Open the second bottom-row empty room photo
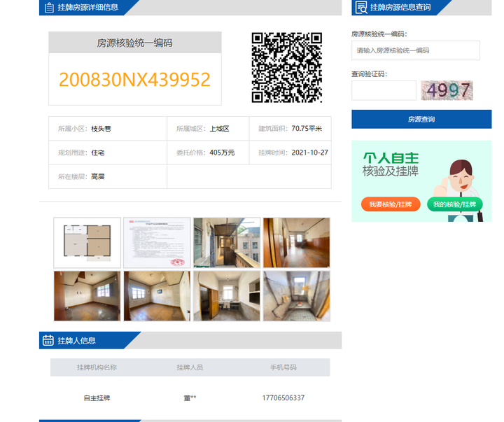The height and width of the screenshot is (422, 504). (x=157, y=296)
